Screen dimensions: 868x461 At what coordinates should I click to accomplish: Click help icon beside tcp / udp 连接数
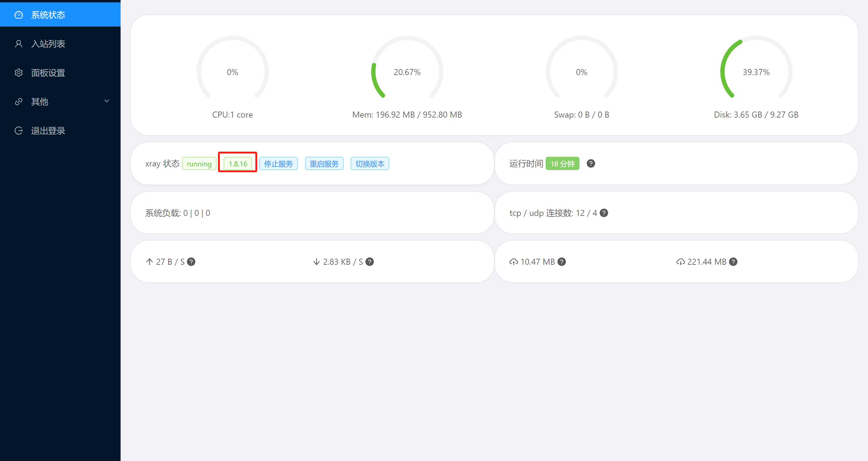coord(604,213)
